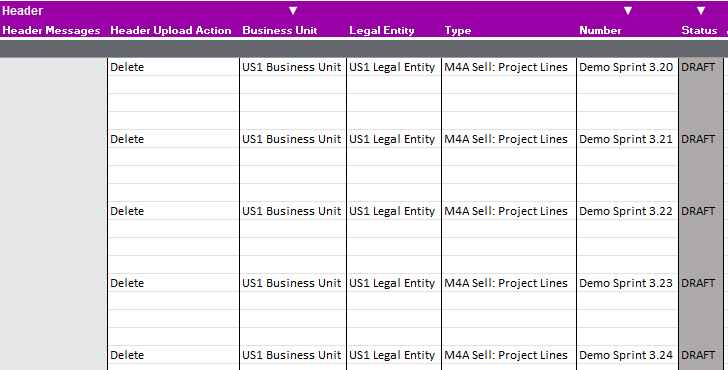Click the Delete cell for Demo Sprint 3.20
728x370 pixels.
click(174, 67)
